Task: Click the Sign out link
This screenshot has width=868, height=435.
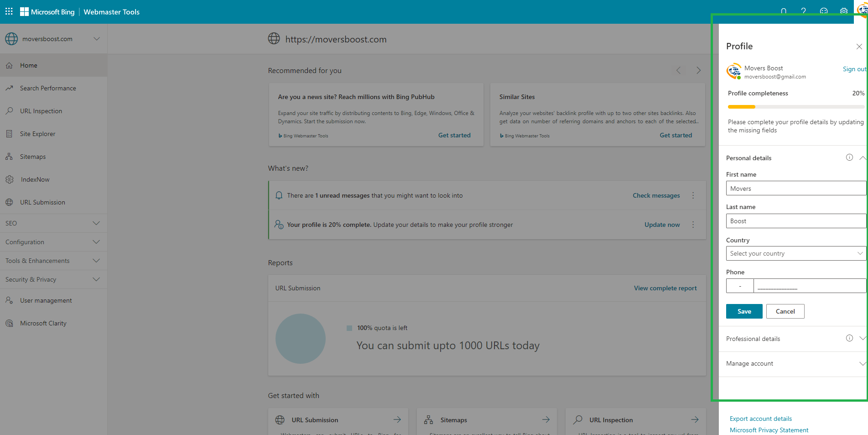Action: pyautogui.click(x=854, y=69)
